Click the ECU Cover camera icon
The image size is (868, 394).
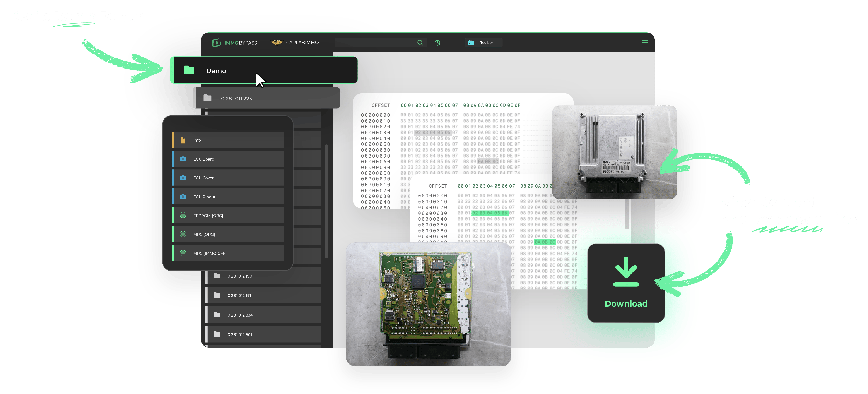tap(183, 178)
